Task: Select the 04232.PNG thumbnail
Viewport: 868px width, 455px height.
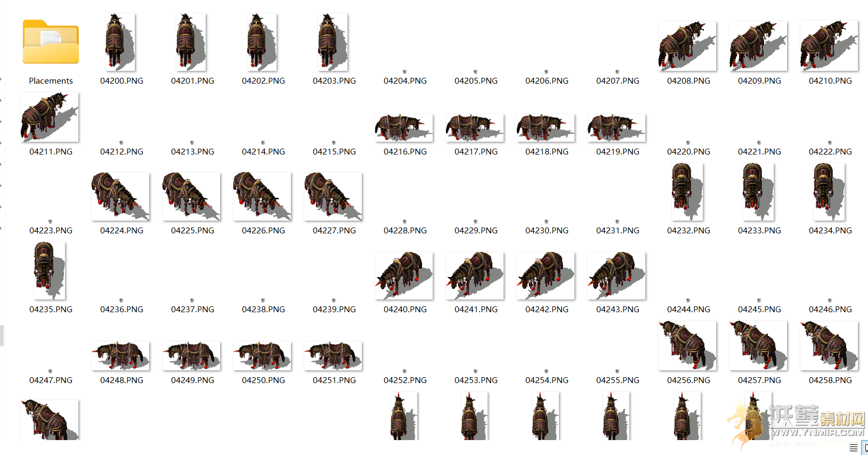Action: click(687, 192)
